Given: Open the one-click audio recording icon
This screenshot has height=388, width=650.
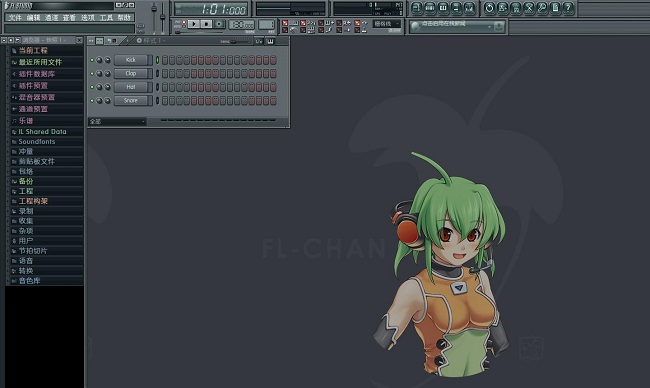Looking at the screenshot, I should 503,8.
